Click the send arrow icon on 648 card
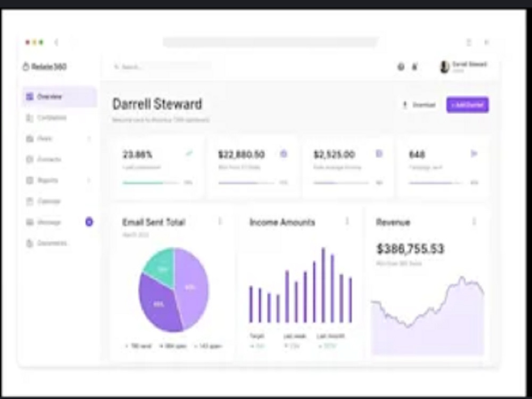This screenshot has width=532, height=399. tap(474, 154)
